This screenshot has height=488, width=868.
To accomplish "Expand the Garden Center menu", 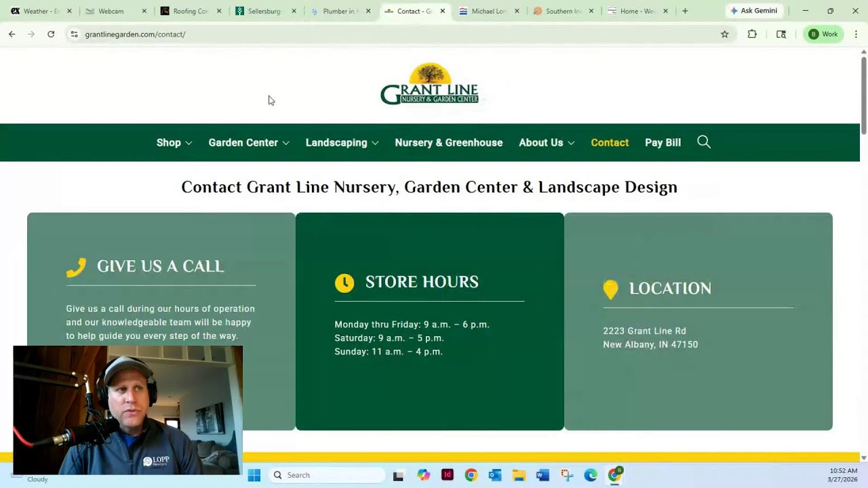I will pyautogui.click(x=249, y=142).
